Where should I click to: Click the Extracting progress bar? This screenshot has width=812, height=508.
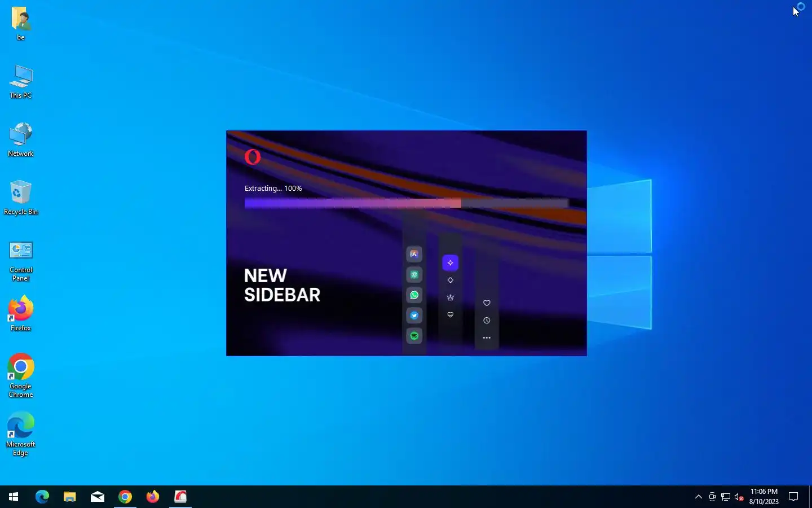click(406, 203)
